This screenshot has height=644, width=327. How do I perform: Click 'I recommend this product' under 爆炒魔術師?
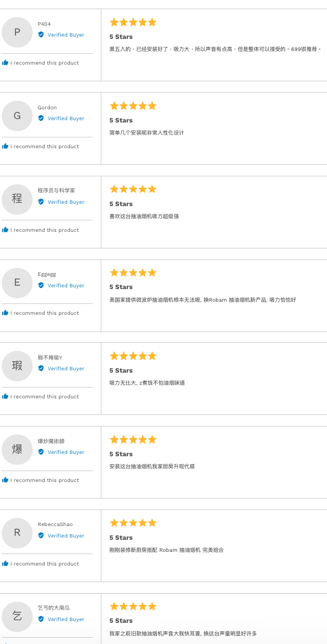pyautogui.click(x=45, y=480)
